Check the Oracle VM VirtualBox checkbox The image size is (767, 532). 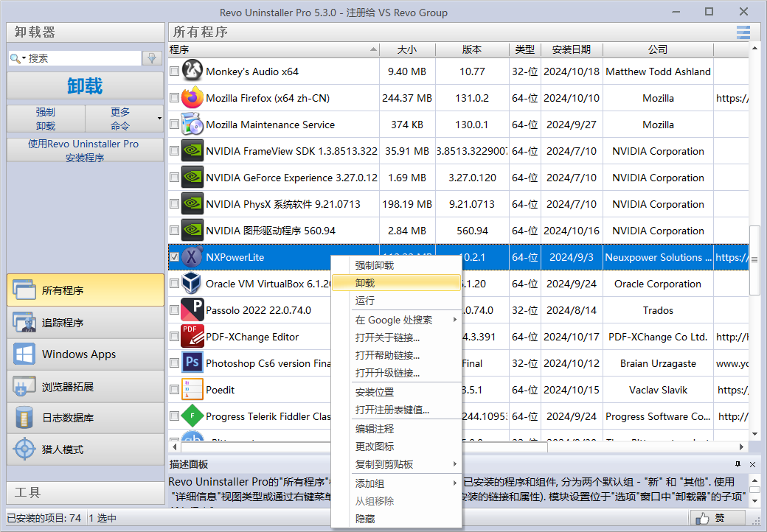[174, 284]
